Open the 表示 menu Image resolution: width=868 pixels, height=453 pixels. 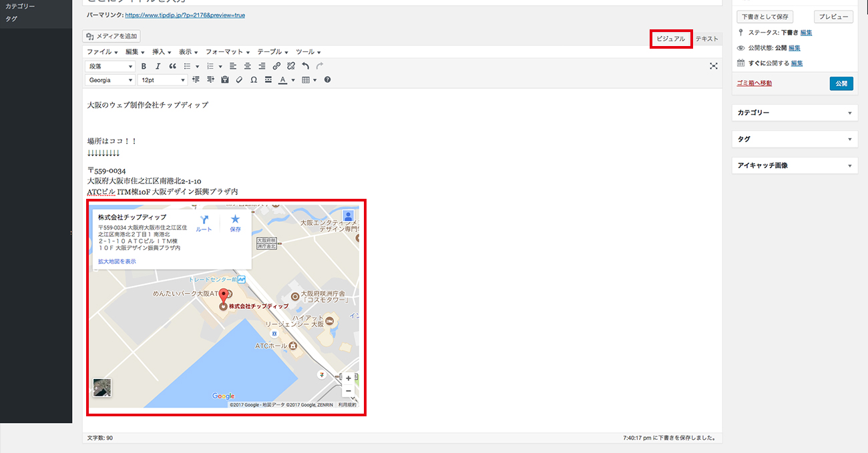coord(188,52)
